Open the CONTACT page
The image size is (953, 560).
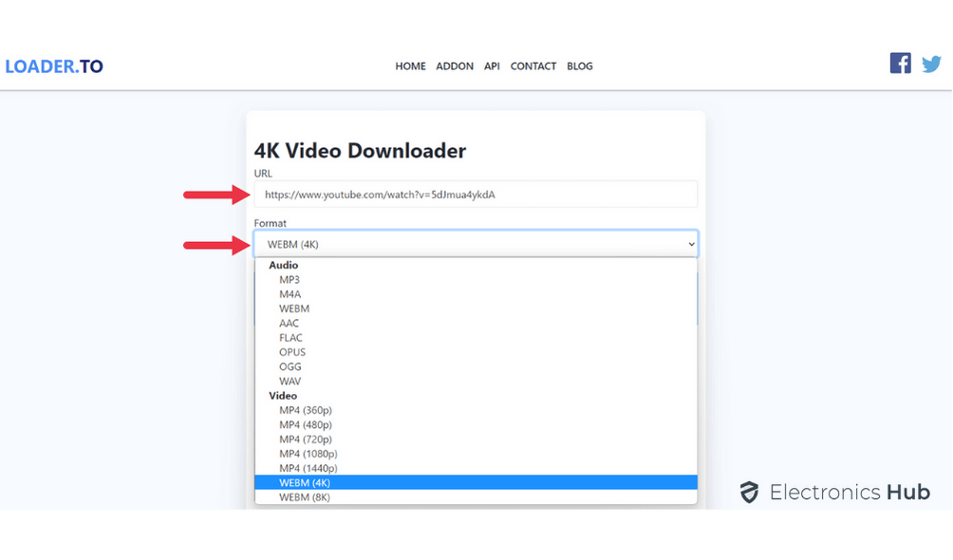[x=533, y=66]
